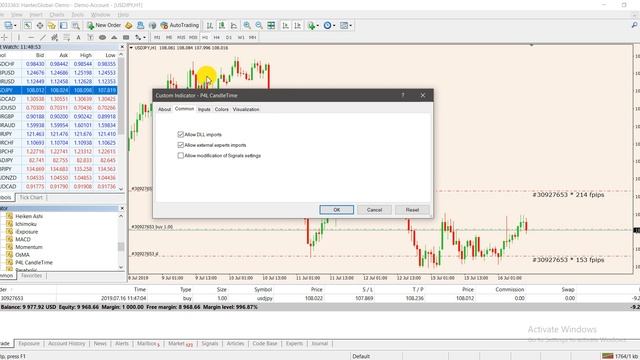Switch to the Colors tab

click(222, 109)
